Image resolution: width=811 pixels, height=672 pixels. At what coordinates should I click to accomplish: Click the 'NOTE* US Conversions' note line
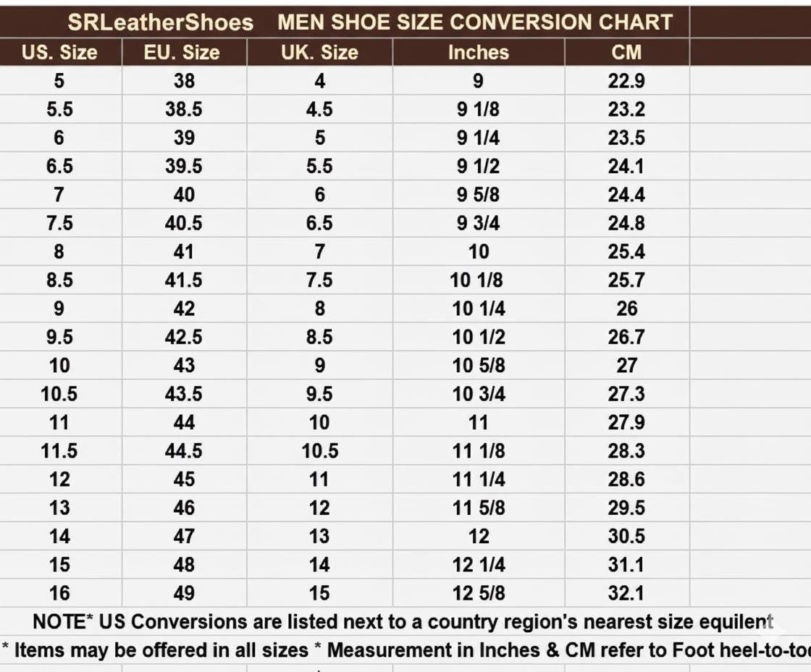pos(403,622)
